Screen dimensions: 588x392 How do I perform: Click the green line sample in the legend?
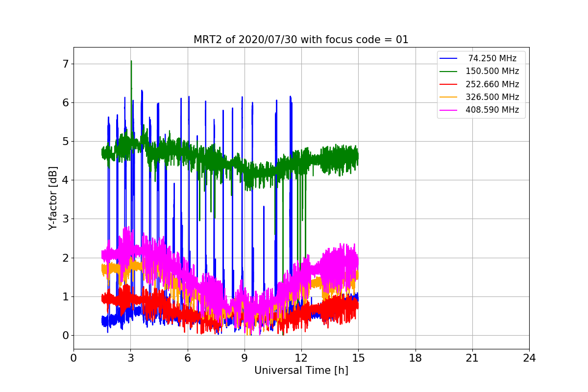[x=449, y=72]
